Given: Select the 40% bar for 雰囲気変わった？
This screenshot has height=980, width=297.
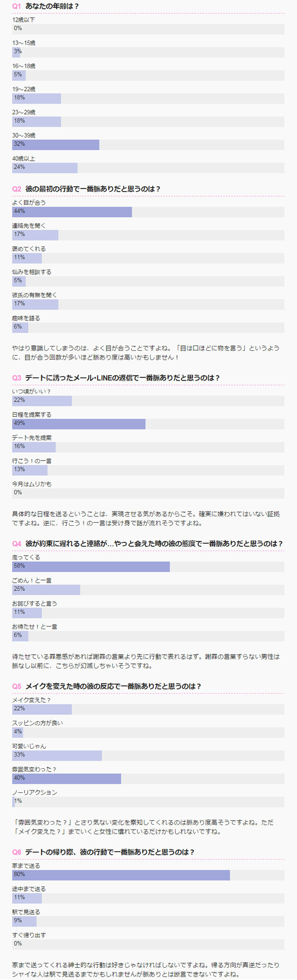Looking at the screenshot, I should tap(67, 779).
